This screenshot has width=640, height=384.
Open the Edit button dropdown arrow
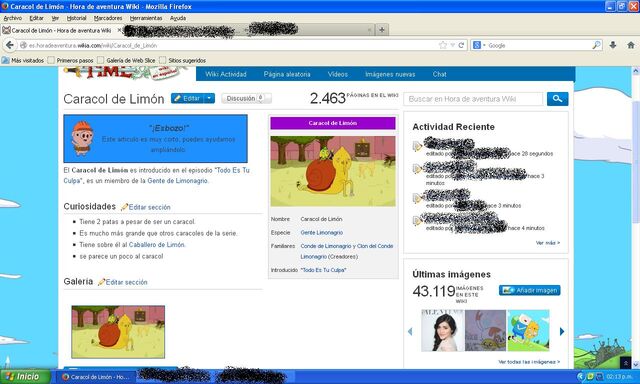(x=209, y=98)
